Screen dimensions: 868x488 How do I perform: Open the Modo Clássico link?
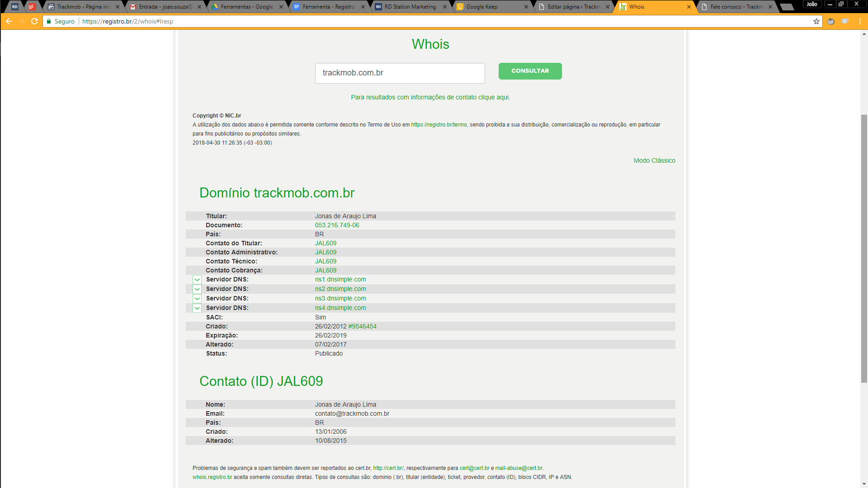point(654,160)
